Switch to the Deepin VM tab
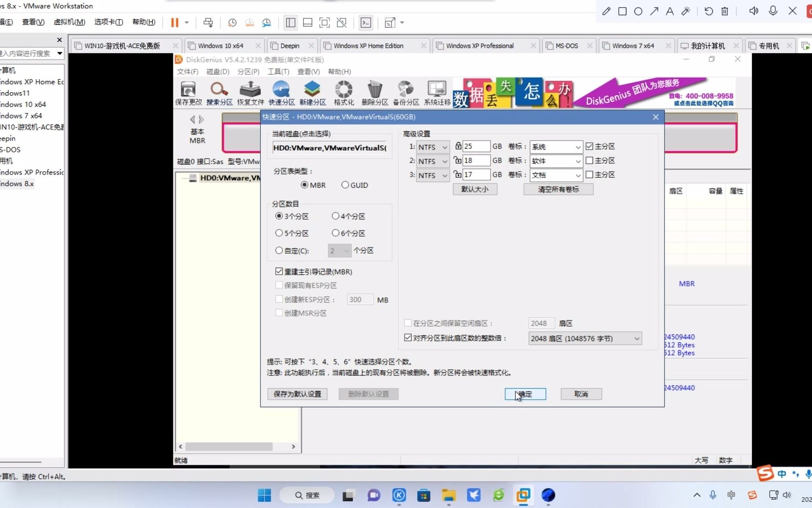This screenshot has height=508, width=812. pos(290,46)
